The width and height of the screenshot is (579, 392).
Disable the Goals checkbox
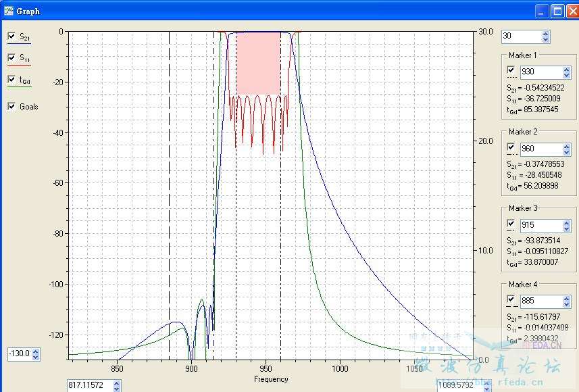pyautogui.click(x=11, y=106)
